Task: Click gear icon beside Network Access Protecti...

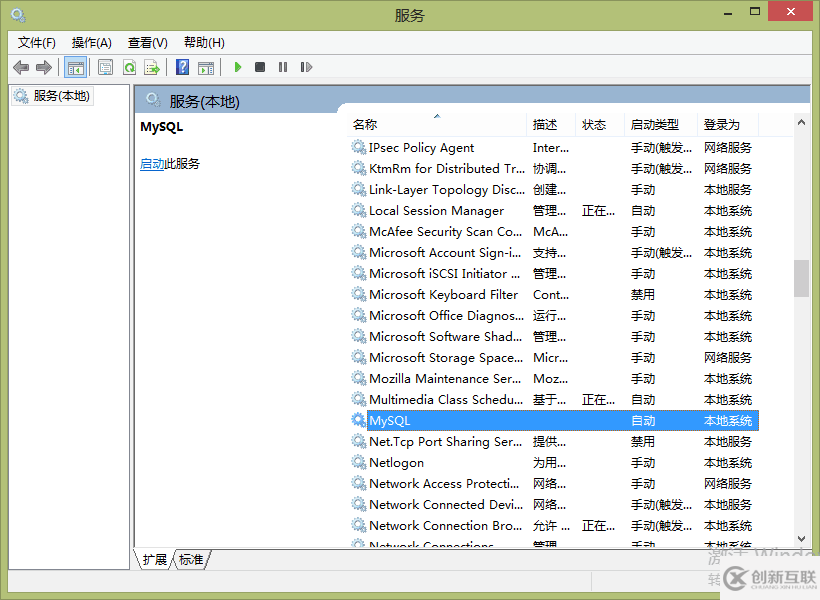Action: click(358, 483)
